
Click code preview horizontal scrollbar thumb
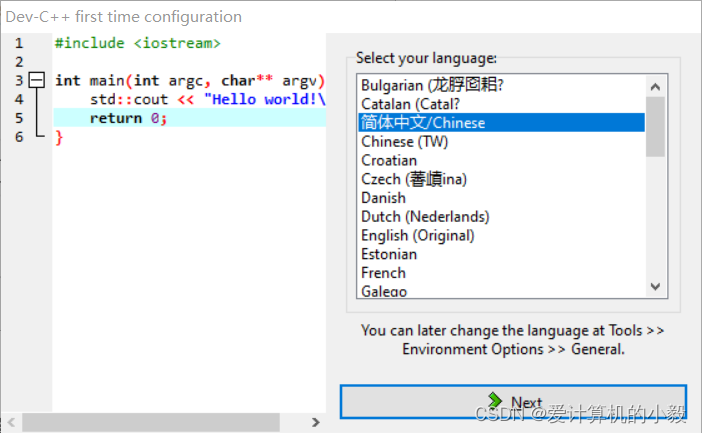151,422
